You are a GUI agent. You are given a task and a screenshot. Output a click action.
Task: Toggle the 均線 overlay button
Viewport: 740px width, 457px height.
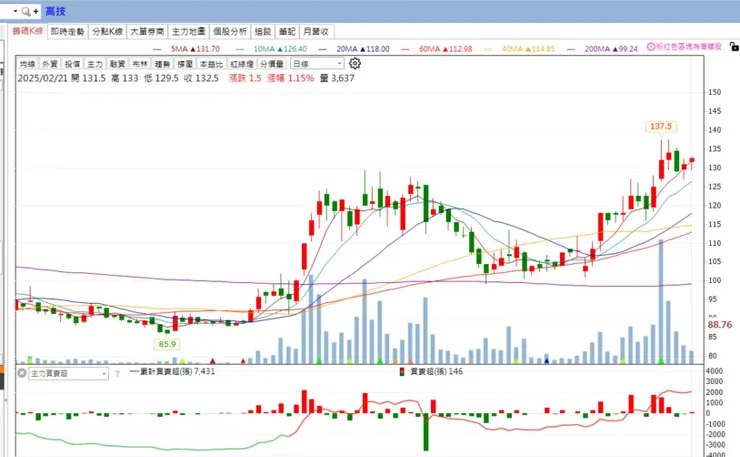pyautogui.click(x=27, y=64)
